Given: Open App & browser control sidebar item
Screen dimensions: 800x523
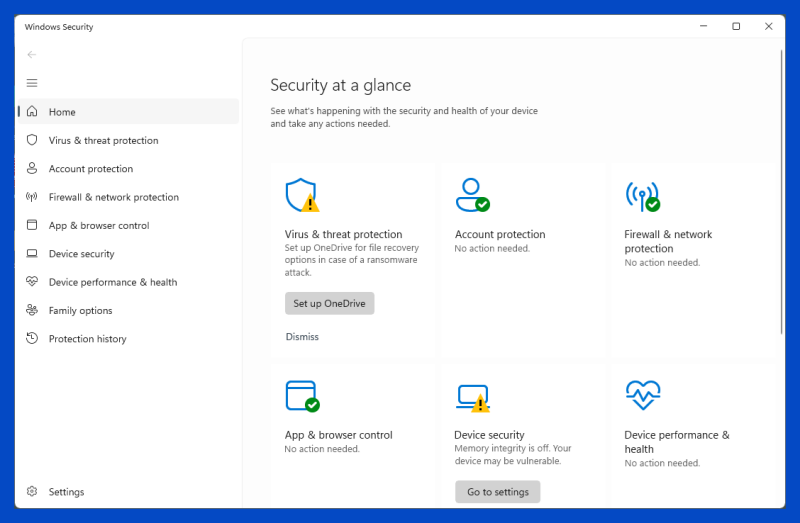Looking at the screenshot, I should coord(128,226).
